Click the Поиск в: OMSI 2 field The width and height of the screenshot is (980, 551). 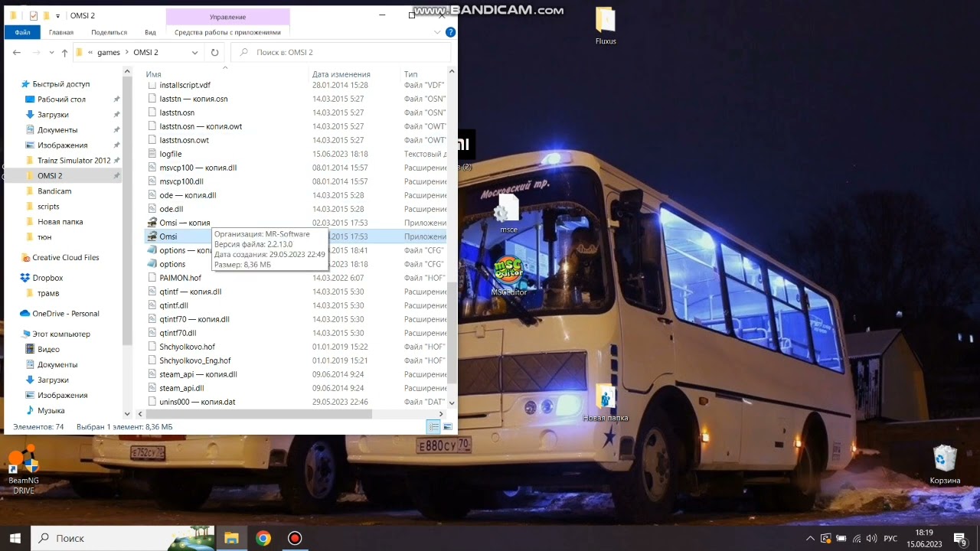pos(341,53)
